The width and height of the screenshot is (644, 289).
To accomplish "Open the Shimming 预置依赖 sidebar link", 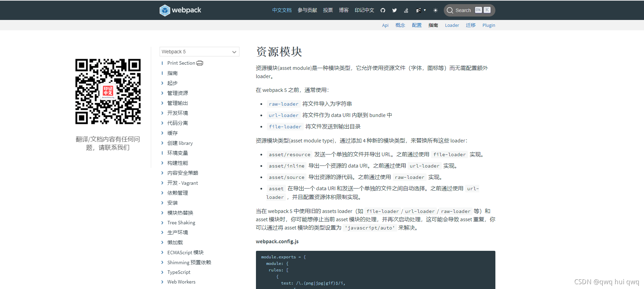I will point(189,262).
